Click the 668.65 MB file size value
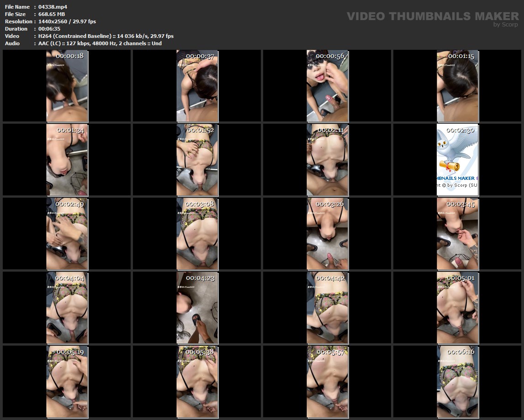524x420 pixels. (52, 14)
